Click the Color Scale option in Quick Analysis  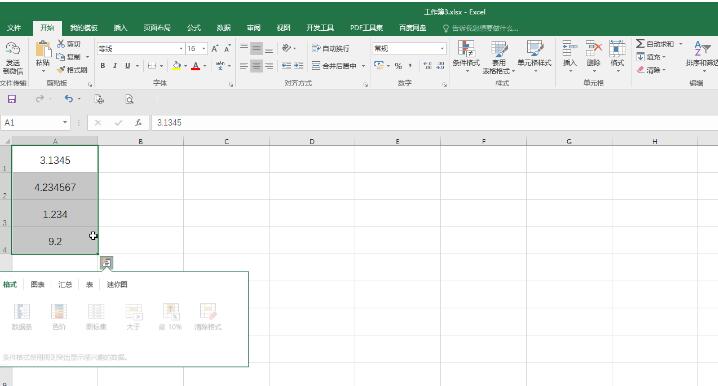[59, 316]
